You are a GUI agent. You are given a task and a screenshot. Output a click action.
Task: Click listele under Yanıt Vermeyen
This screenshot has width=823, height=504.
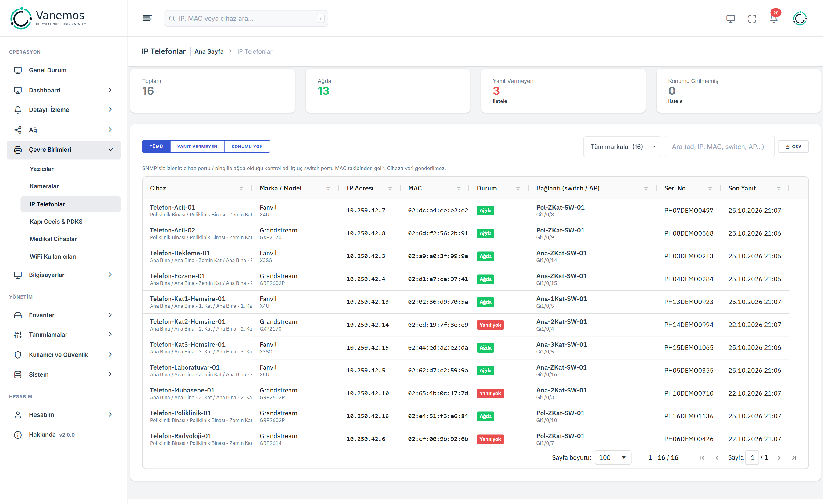(500, 101)
